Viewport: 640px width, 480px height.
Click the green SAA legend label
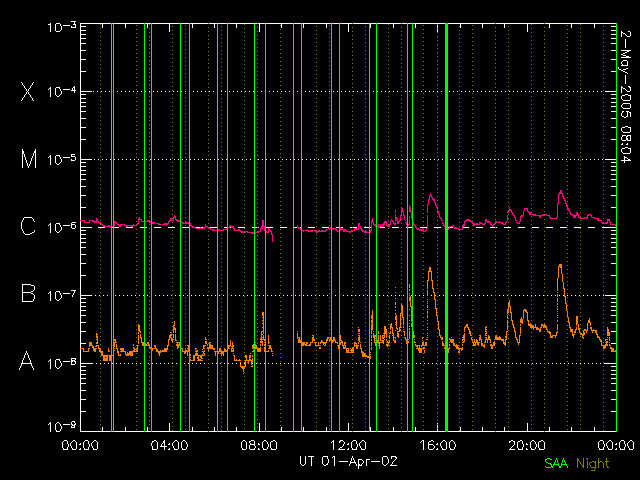click(x=556, y=463)
